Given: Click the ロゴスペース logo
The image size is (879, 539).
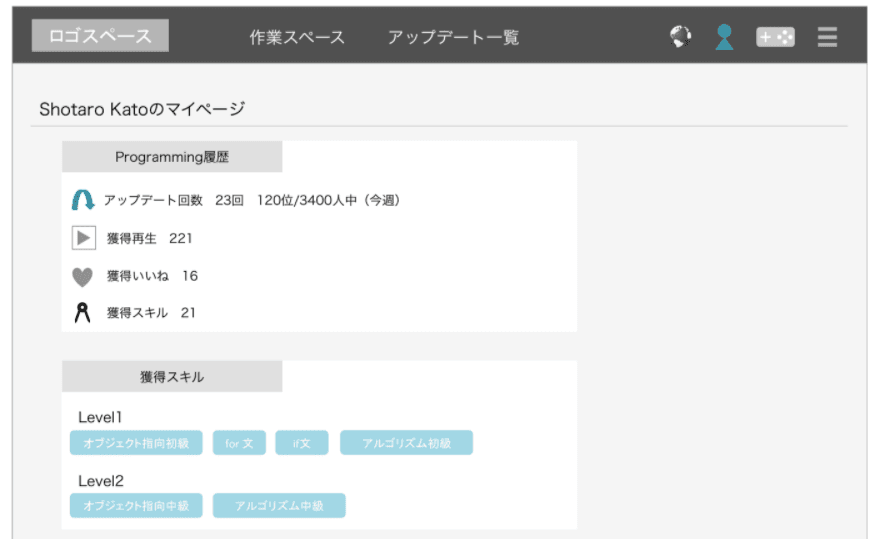Looking at the screenshot, I should click(x=100, y=36).
